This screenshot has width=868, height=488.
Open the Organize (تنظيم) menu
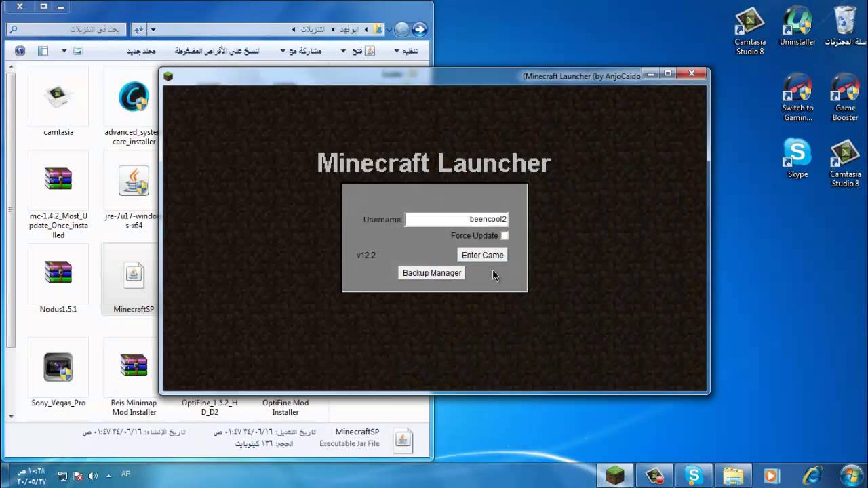(x=407, y=51)
